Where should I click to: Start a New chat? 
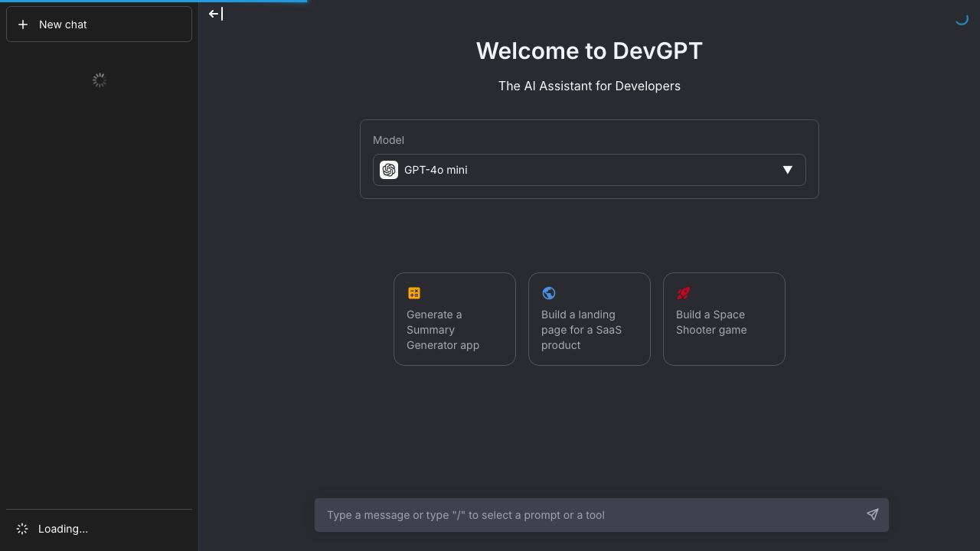99,24
